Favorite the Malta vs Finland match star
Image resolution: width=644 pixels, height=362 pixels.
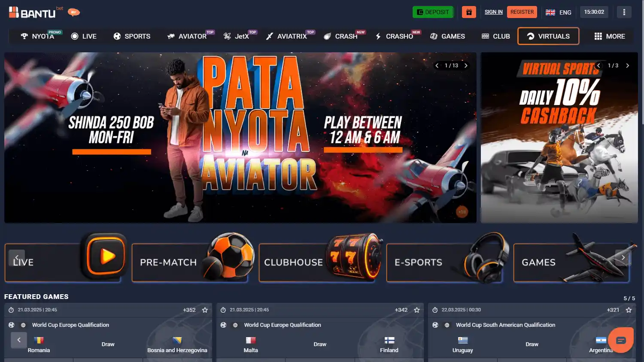point(416,310)
